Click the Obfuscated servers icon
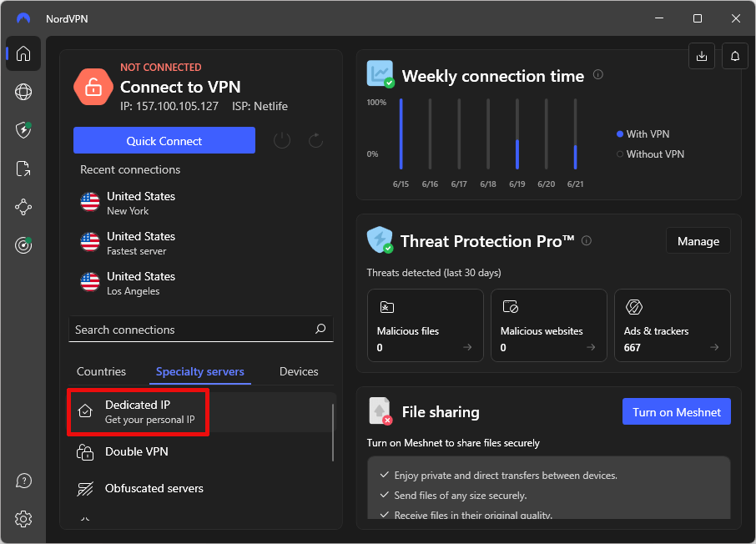 (85, 489)
